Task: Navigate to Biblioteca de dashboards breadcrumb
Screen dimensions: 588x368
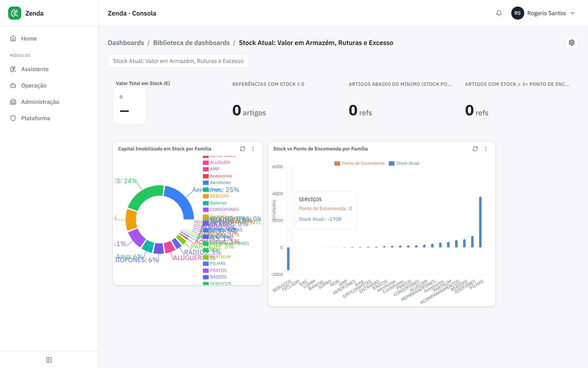Action: click(x=191, y=43)
